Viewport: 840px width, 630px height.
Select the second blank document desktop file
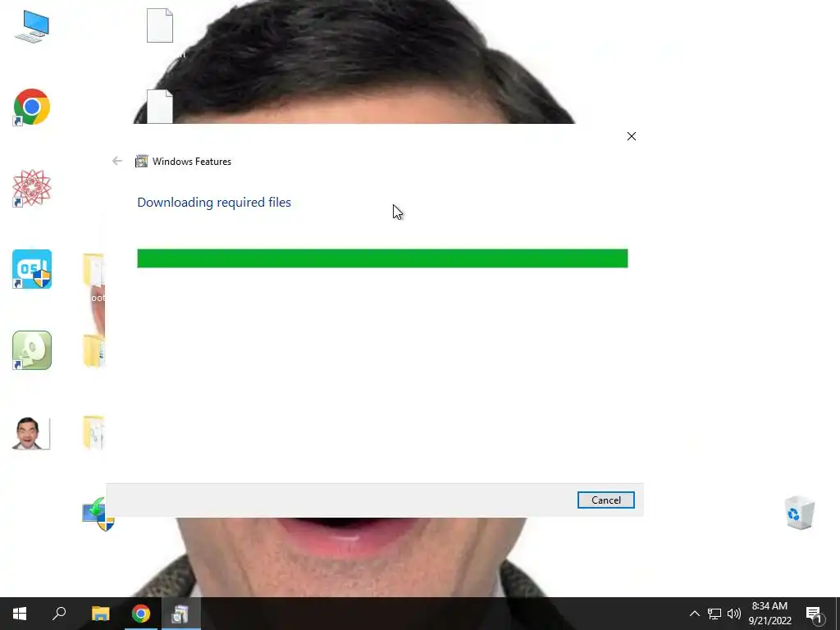(160, 107)
